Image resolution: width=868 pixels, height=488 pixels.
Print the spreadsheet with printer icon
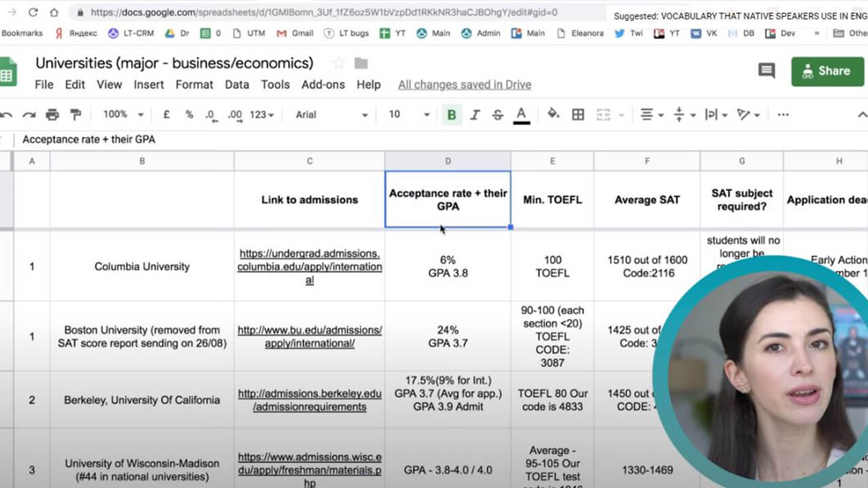52,115
